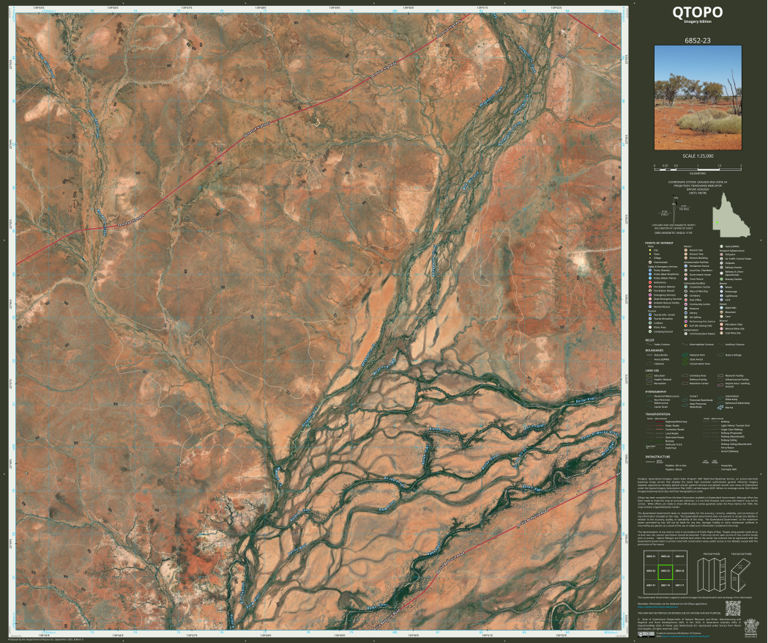Click the Queensland Government crest logo
768x643 pixels.
pos(751,629)
